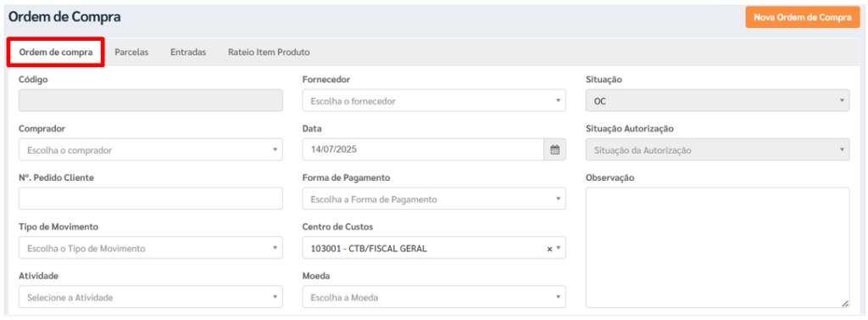Open the Atividade selector
This screenshot has width=868, height=320.
coord(151,297)
